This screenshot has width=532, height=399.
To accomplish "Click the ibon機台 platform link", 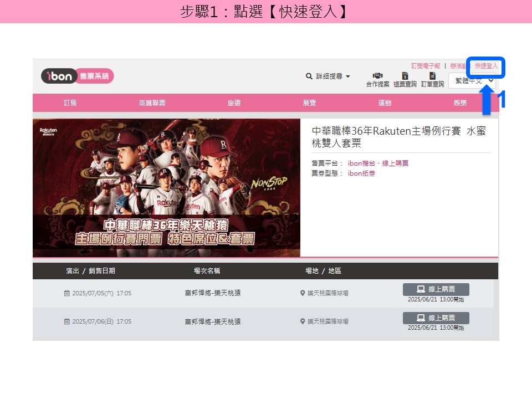I will pyautogui.click(x=361, y=163).
